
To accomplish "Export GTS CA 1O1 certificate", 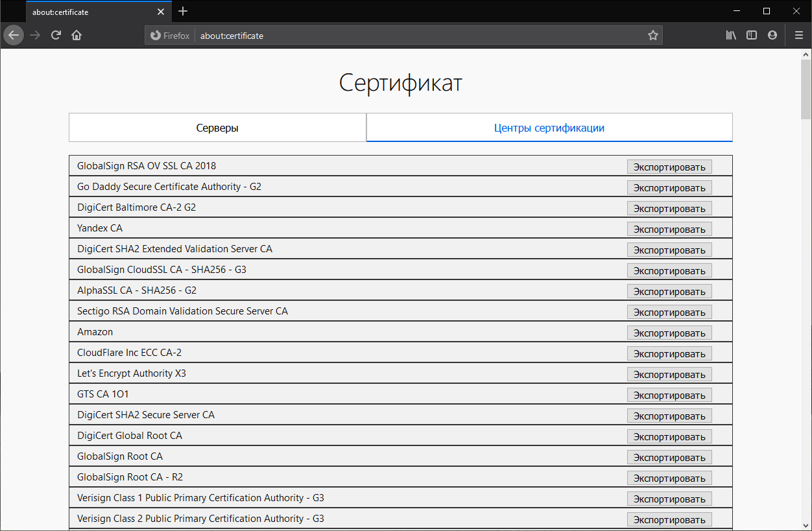I will [x=669, y=395].
